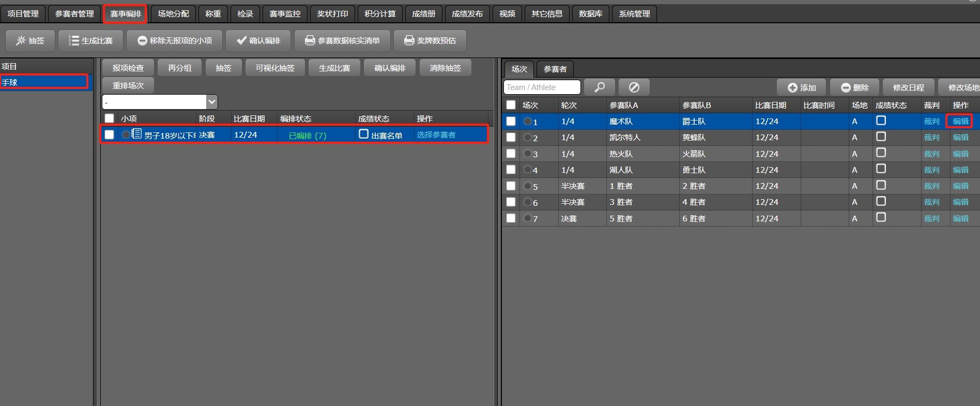Check the select-all box in 场次 header
This screenshot has width=980, height=406.
point(511,105)
